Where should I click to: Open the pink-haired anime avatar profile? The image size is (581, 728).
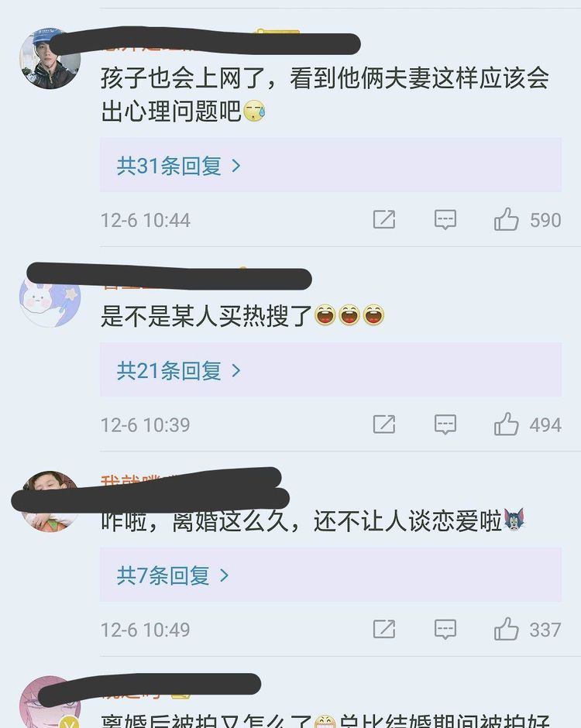pyautogui.click(x=50, y=702)
